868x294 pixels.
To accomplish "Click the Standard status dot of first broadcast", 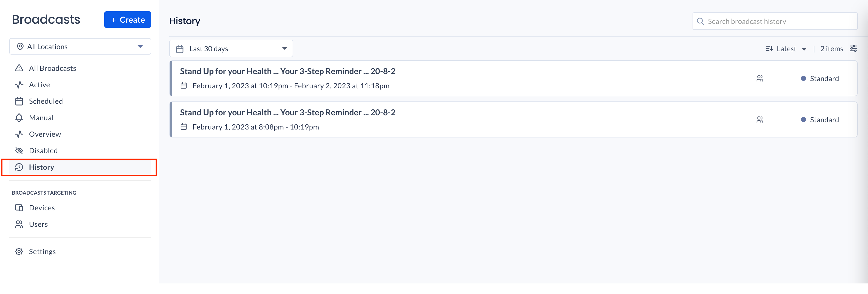I will (x=803, y=78).
